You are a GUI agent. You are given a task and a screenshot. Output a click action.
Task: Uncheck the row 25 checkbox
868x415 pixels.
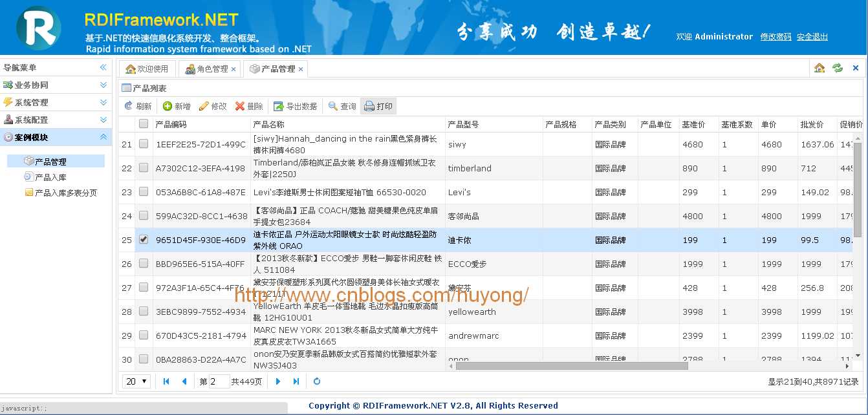pyautogui.click(x=144, y=240)
